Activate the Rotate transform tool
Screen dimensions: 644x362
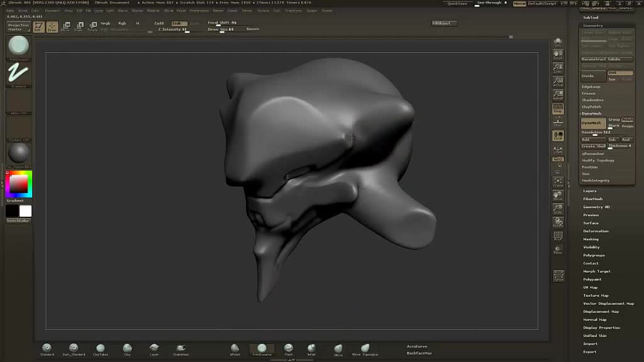click(x=92, y=27)
